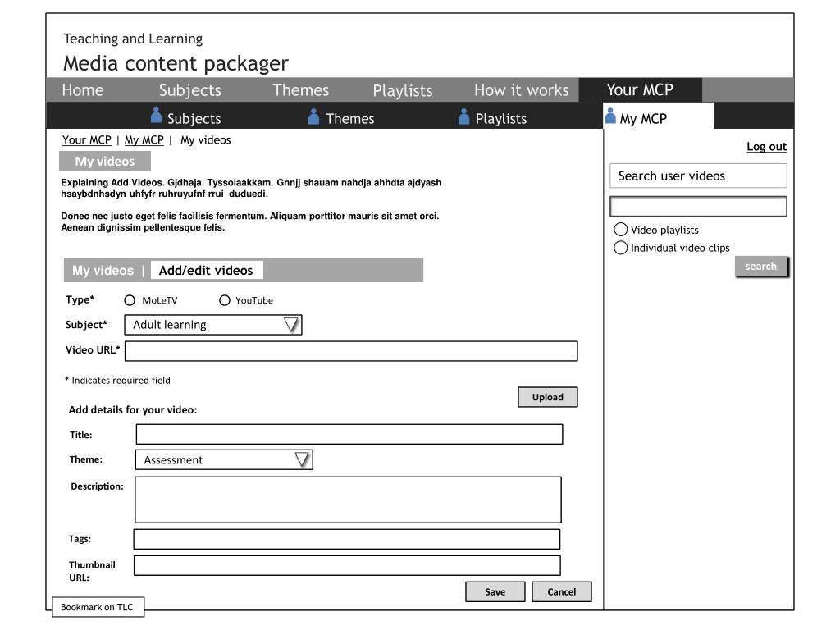Open the How it works menu item
This screenshot has height=630, width=840.
[521, 90]
